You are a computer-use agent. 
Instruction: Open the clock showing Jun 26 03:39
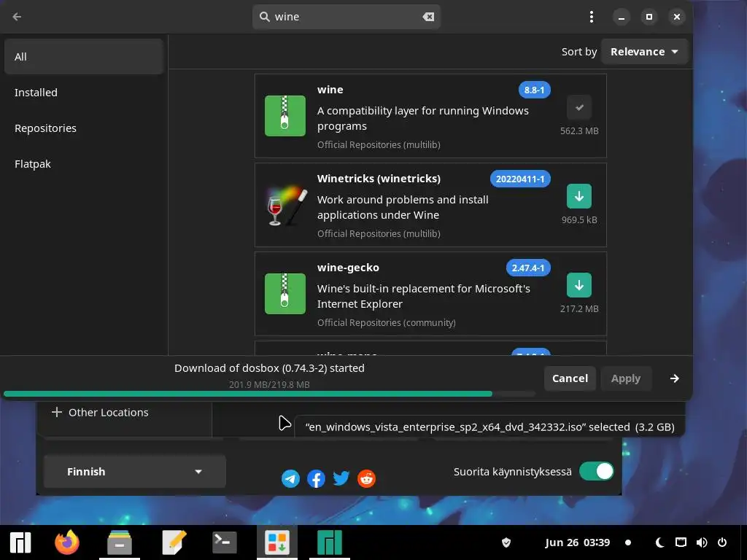point(578,542)
